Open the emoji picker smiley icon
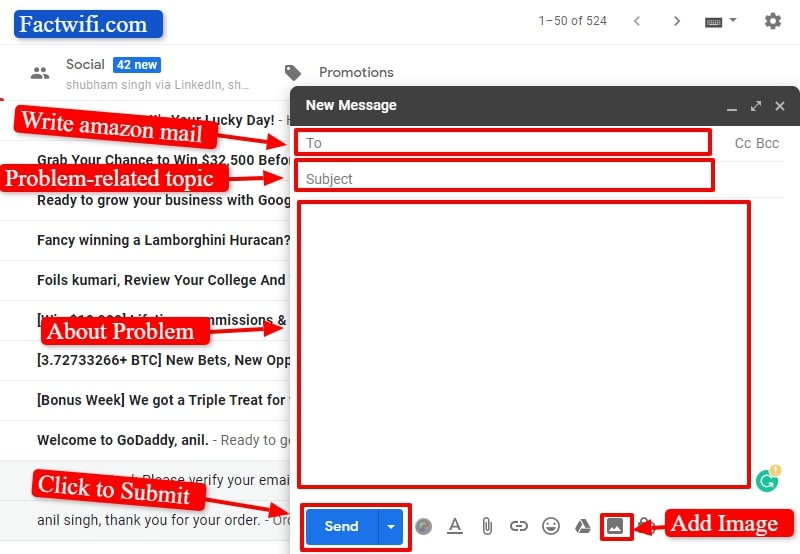Screen dimensions: 800x554 (550, 526)
